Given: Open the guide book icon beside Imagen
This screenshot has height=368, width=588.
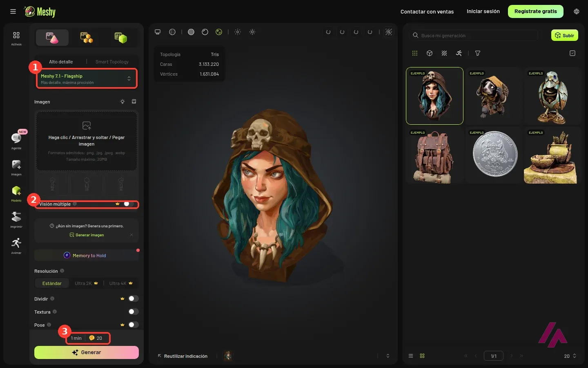Looking at the screenshot, I should point(134,101).
